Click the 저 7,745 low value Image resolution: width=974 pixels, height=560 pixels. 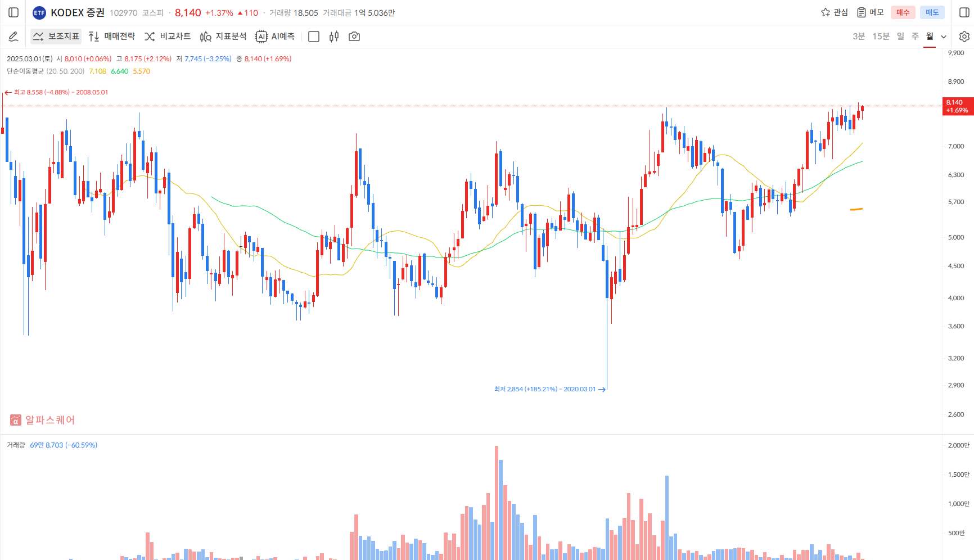click(204, 58)
